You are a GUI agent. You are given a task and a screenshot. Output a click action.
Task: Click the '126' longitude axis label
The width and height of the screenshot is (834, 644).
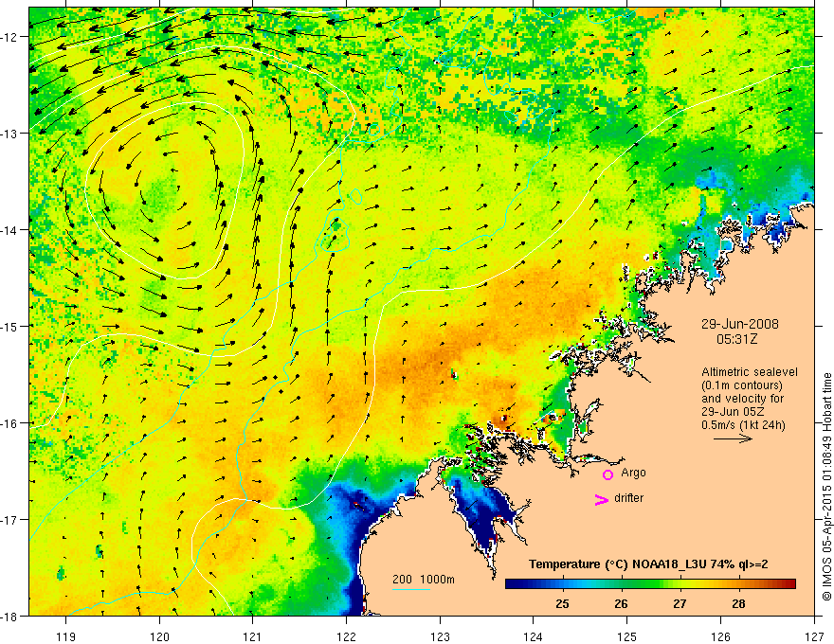click(720, 636)
